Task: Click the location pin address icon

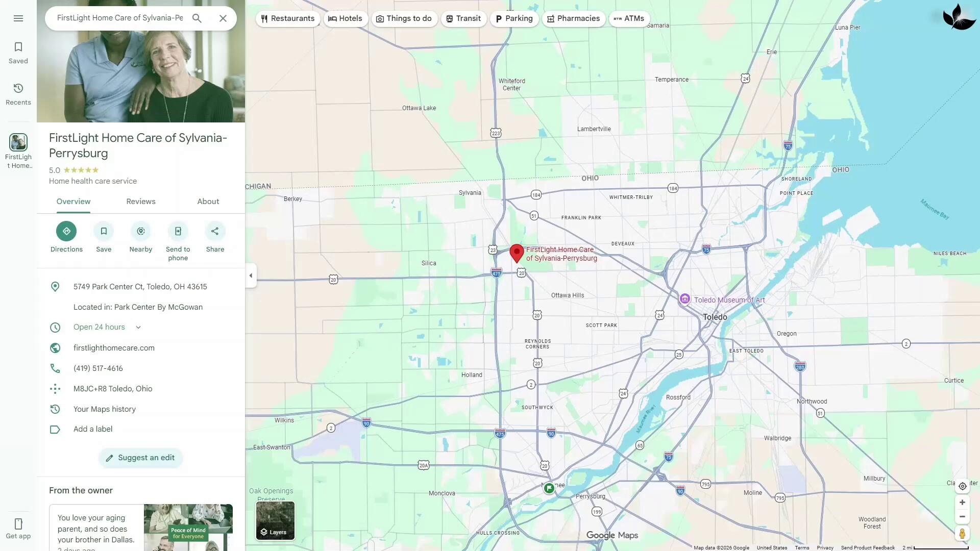Action: pyautogui.click(x=55, y=287)
